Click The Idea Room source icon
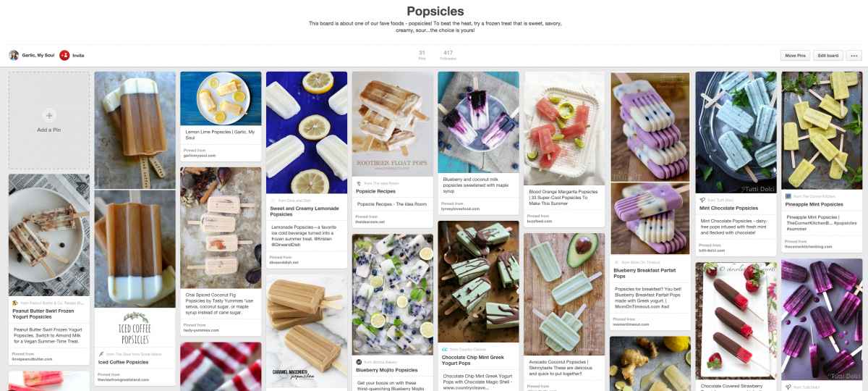 click(359, 183)
